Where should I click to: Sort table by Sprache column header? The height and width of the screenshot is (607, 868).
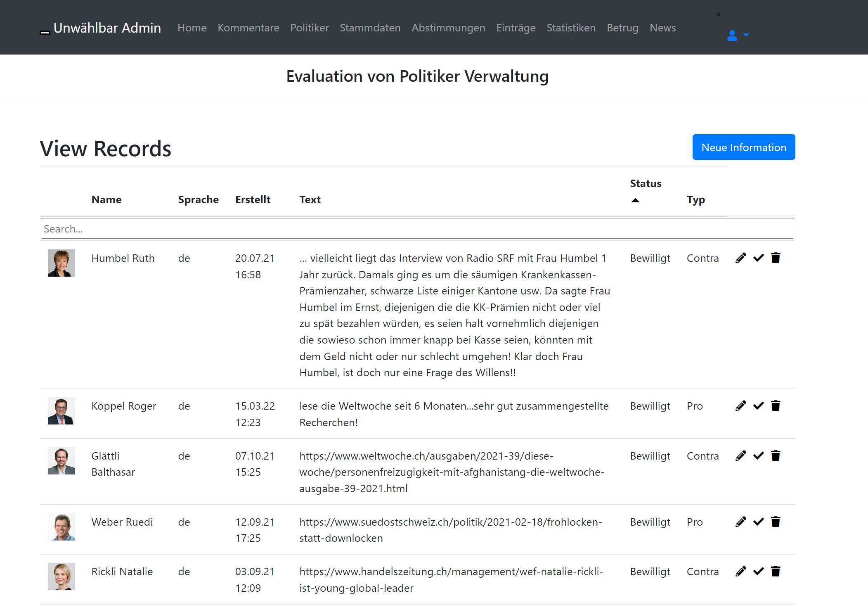[198, 199]
